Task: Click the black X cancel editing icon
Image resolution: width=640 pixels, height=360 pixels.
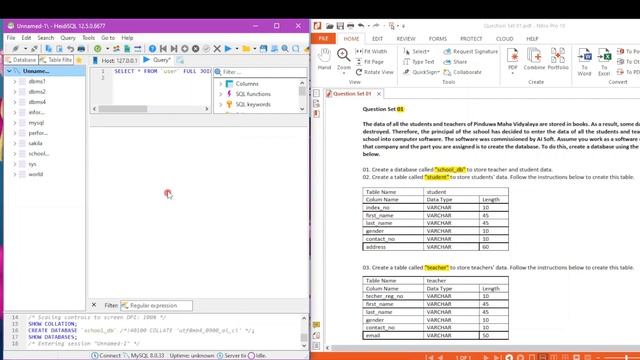Action: tap(217, 49)
